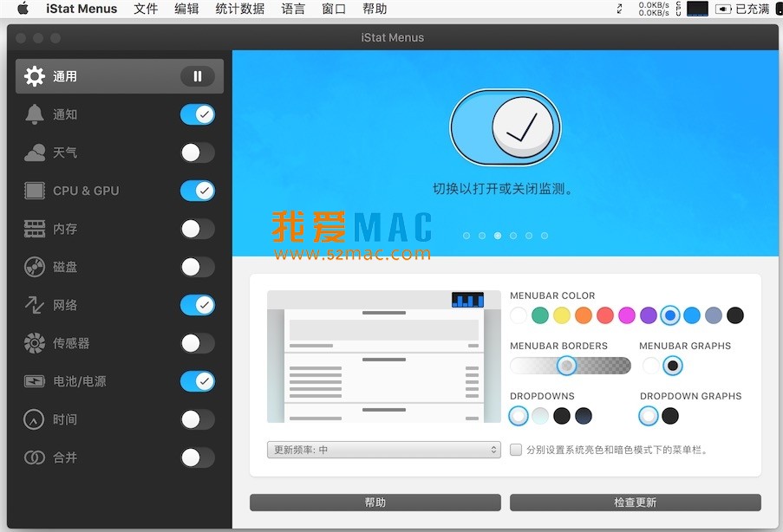Click the memory module icon for 内存
The width and height of the screenshot is (783, 532).
35,229
